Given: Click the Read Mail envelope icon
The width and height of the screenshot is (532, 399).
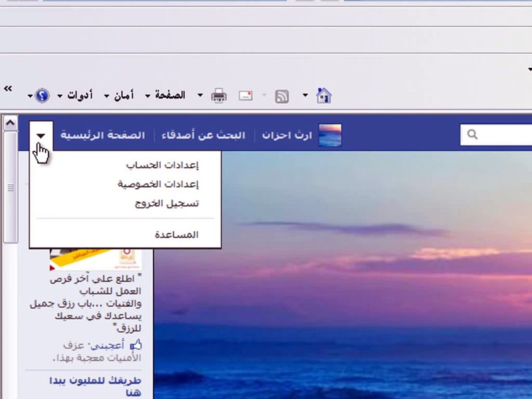Looking at the screenshot, I should [x=246, y=96].
